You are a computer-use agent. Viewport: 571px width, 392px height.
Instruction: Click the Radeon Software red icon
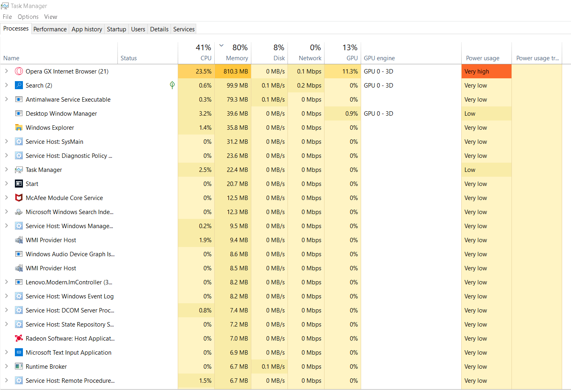tap(19, 339)
